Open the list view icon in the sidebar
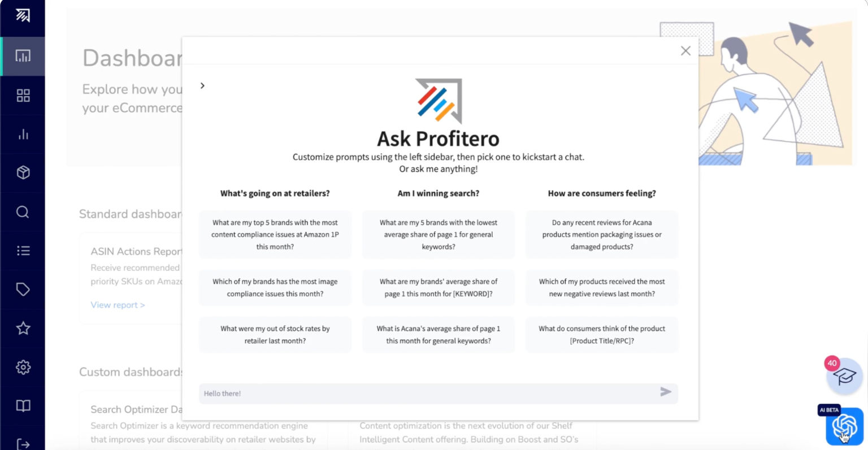The height and width of the screenshot is (450, 868). 23,250
